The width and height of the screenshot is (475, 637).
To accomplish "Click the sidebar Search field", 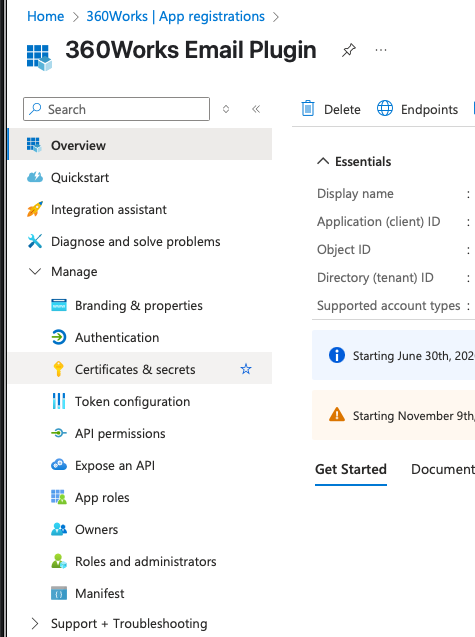I will [x=116, y=109].
